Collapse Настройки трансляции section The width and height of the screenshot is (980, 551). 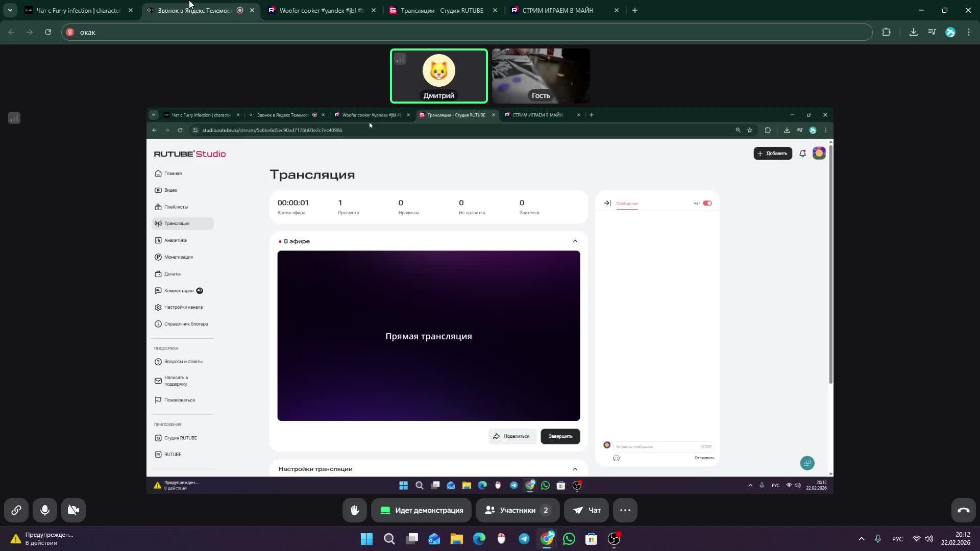575,469
